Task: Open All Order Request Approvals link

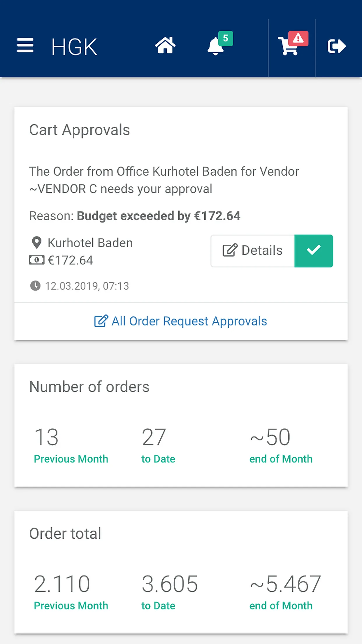Action: point(181,321)
